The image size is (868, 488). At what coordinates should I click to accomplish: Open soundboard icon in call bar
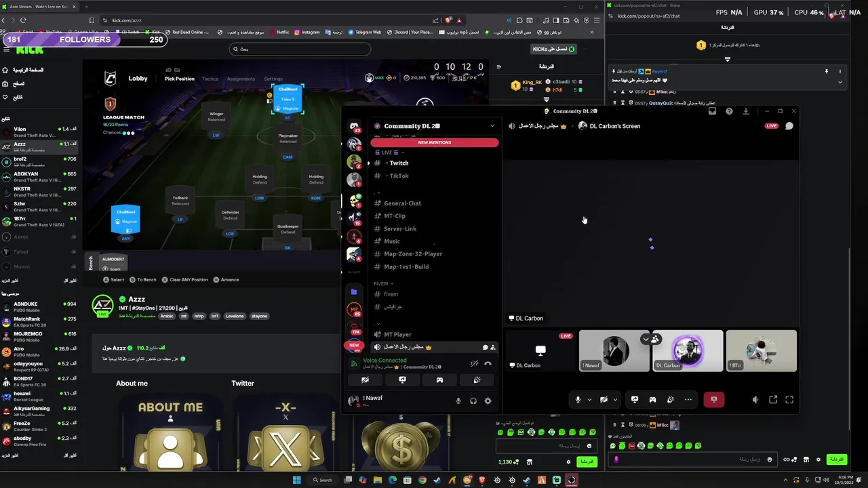click(x=671, y=400)
